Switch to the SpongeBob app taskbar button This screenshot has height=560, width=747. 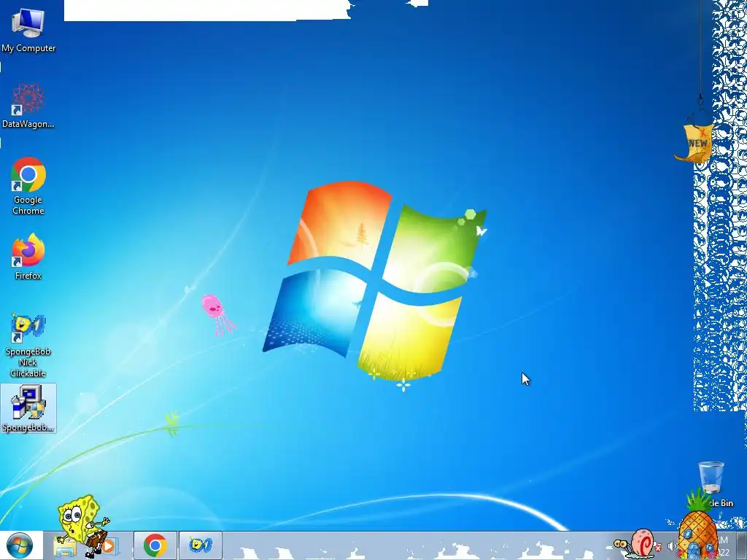tap(200, 545)
